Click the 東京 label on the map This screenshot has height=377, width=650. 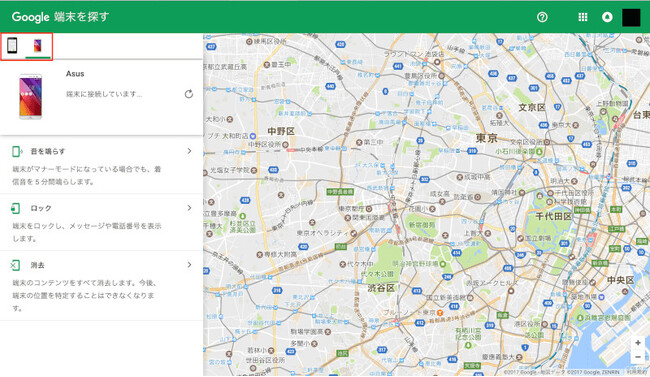(x=487, y=138)
